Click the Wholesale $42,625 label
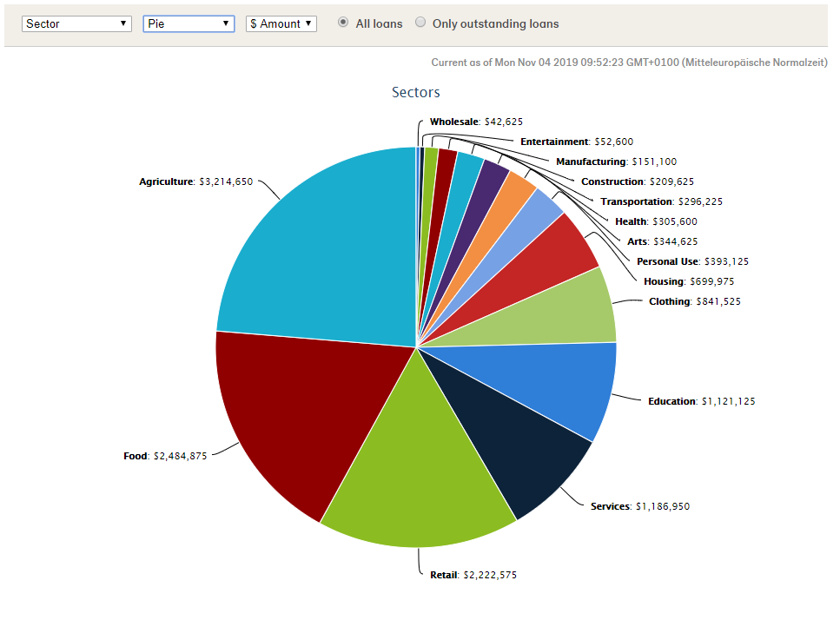This screenshot has width=840, height=620. pyautogui.click(x=476, y=122)
